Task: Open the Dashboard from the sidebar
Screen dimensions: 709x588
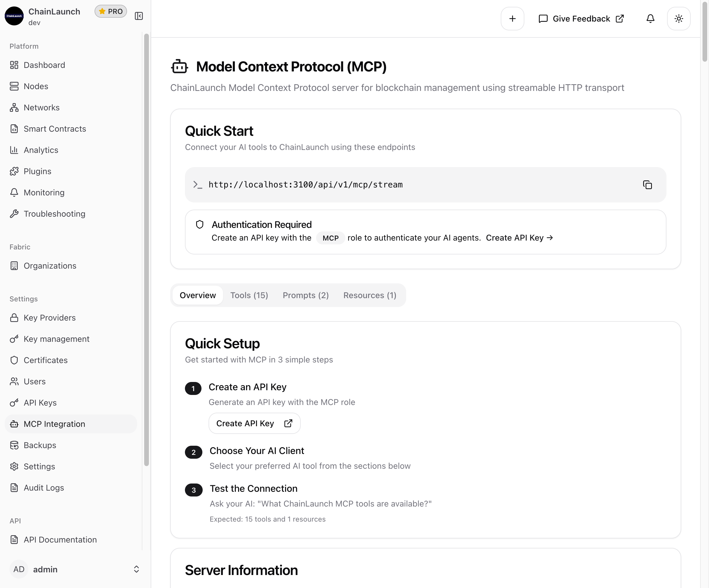Action: 44,65
